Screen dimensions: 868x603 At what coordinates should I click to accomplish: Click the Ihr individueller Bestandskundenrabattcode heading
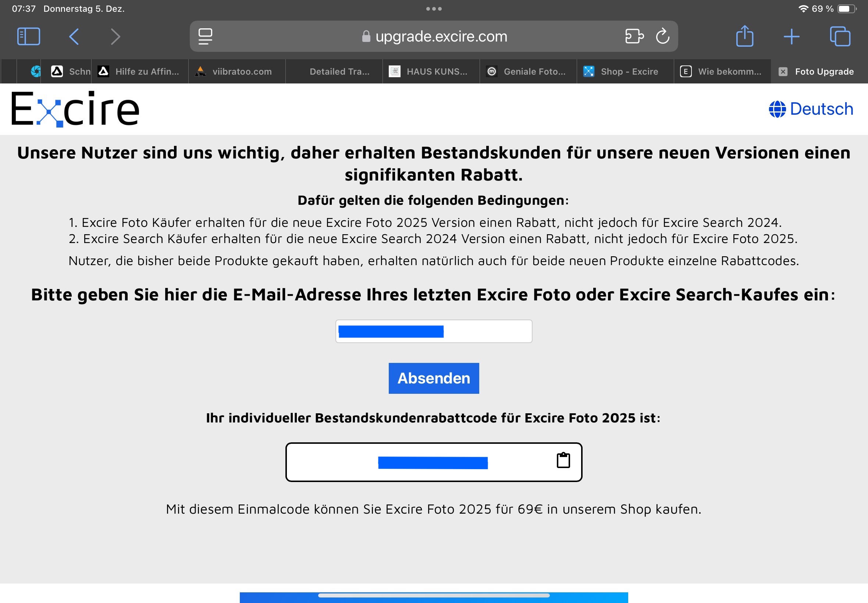433,418
